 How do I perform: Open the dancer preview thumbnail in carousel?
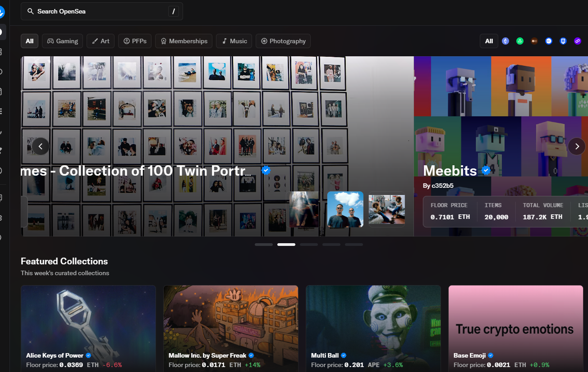click(304, 209)
